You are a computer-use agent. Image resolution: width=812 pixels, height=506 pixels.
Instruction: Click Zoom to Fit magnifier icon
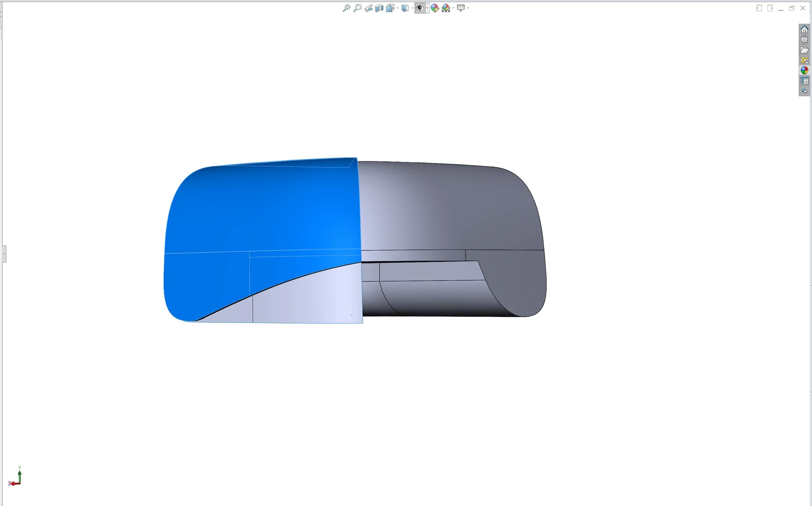click(x=347, y=8)
